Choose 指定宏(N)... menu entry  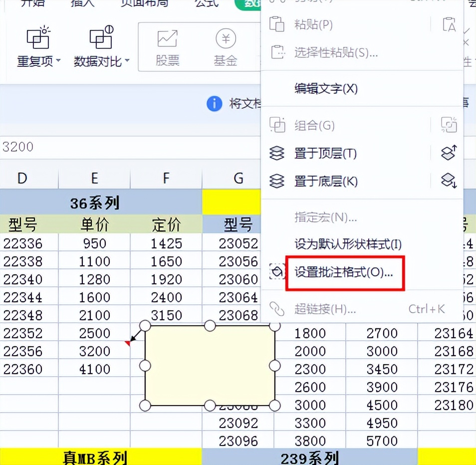pyautogui.click(x=325, y=218)
